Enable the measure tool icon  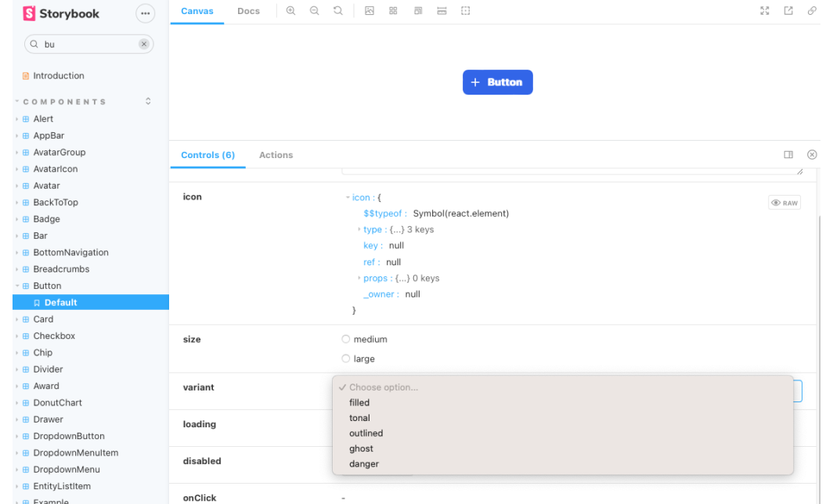(442, 11)
